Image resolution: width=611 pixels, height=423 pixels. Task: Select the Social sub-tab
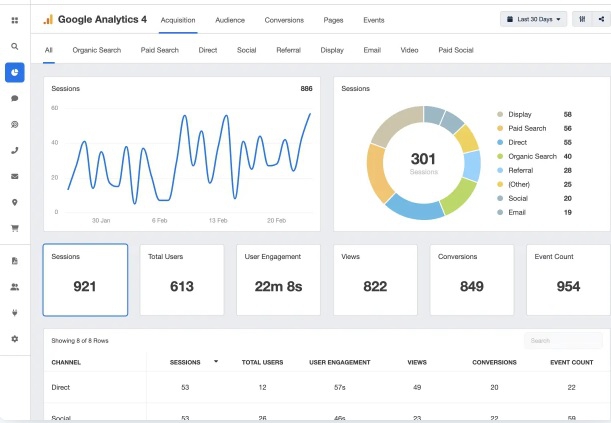click(247, 50)
